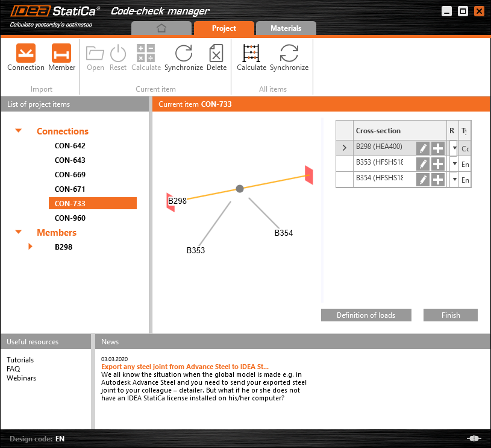Calculate all items
This screenshot has width=491, height=448.
(x=251, y=57)
